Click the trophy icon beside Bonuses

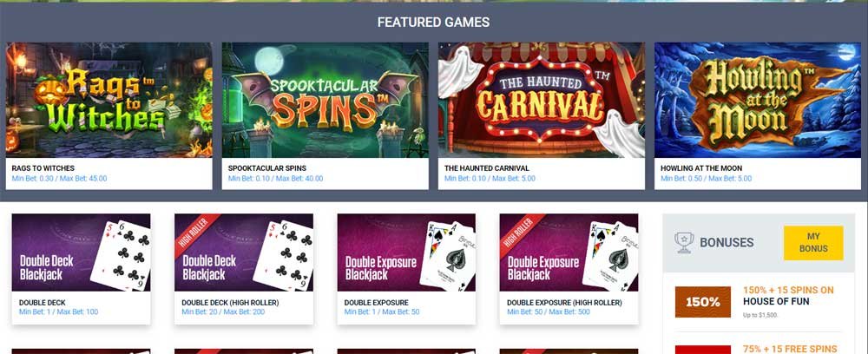click(x=684, y=242)
